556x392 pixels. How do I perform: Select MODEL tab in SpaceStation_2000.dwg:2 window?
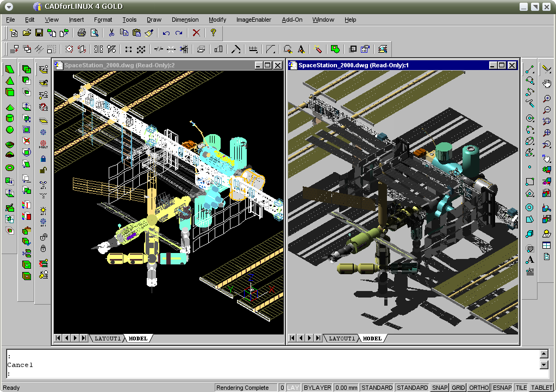138,338
